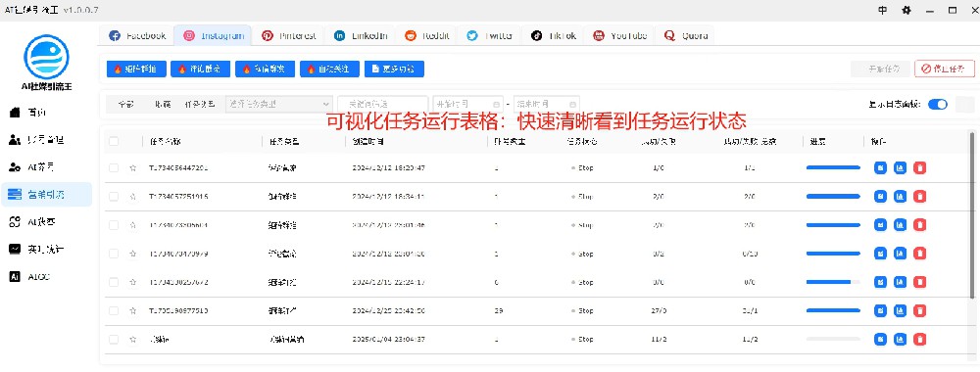View chart stats for task with 29 accounts
980x372 pixels.
900,311
